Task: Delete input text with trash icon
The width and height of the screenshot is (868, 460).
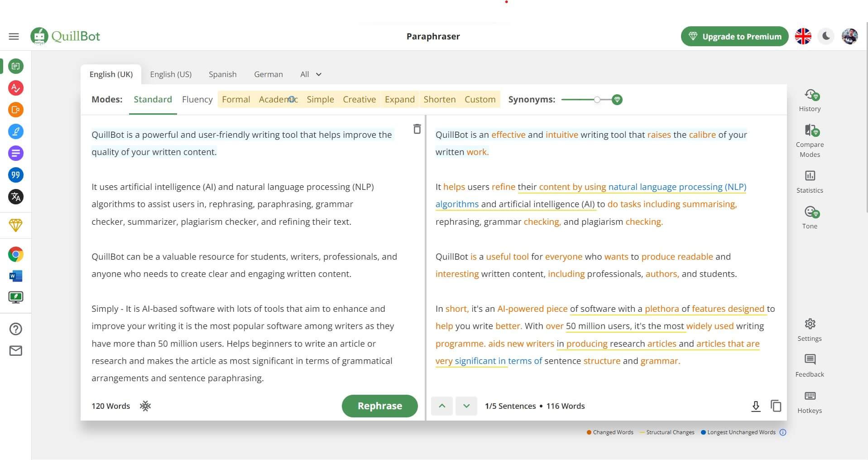Action: 417,129
